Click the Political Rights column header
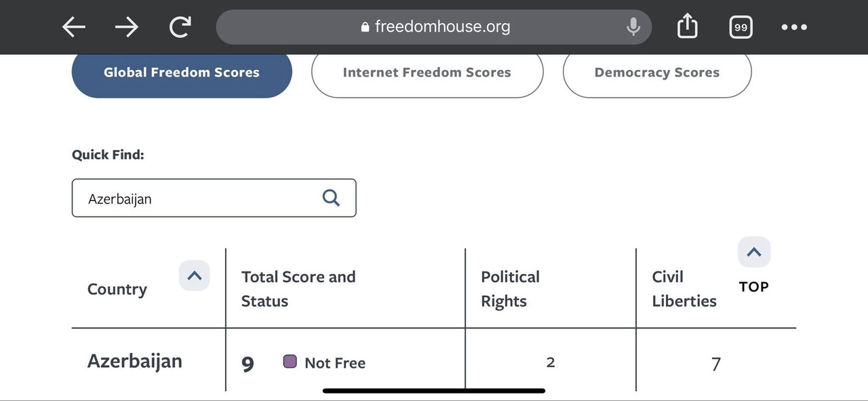This screenshot has width=868, height=401. pyautogui.click(x=511, y=289)
